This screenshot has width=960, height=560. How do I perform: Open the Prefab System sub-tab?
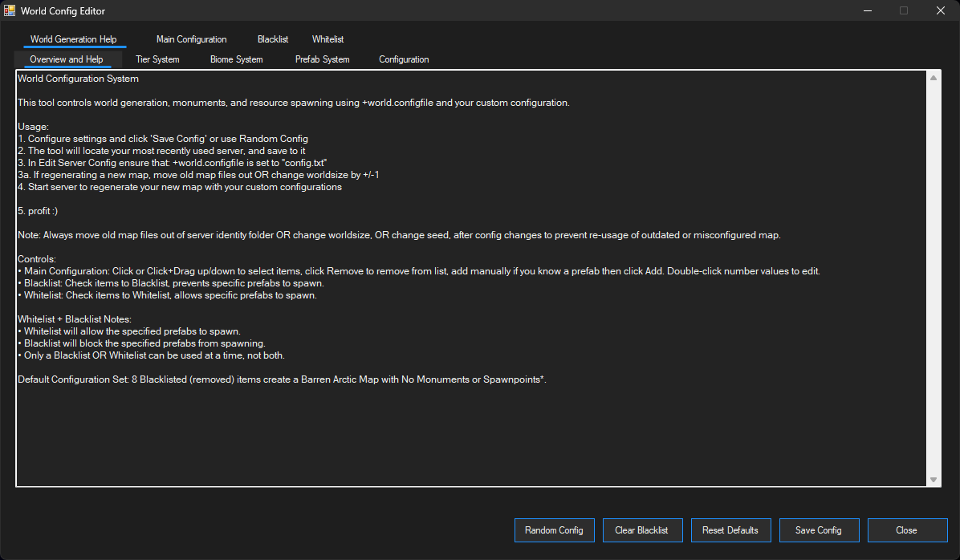pos(322,59)
